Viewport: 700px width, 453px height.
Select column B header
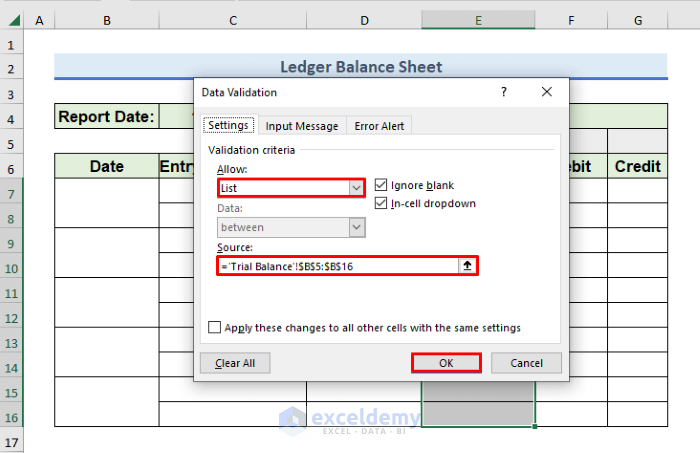[107, 21]
